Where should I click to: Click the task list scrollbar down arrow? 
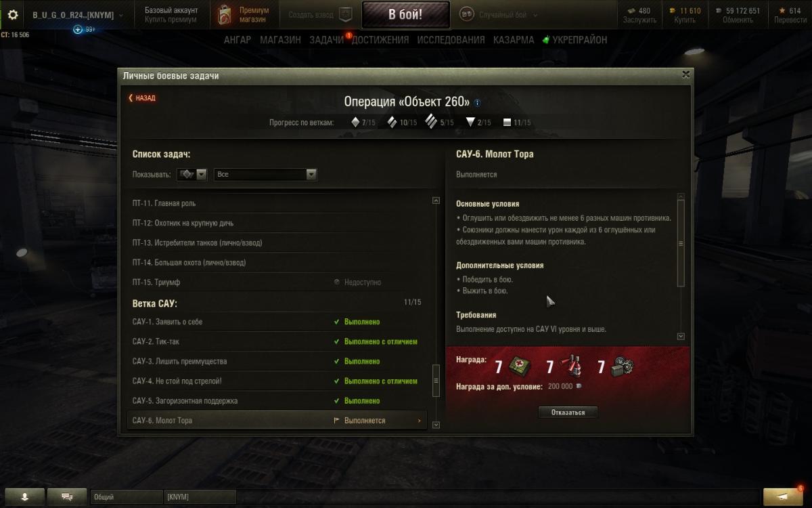point(436,425)
